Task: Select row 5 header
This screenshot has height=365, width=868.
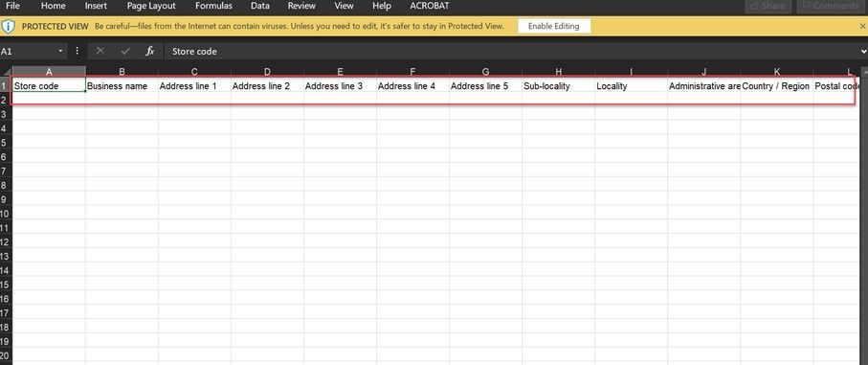Action: tap(6, 143)
